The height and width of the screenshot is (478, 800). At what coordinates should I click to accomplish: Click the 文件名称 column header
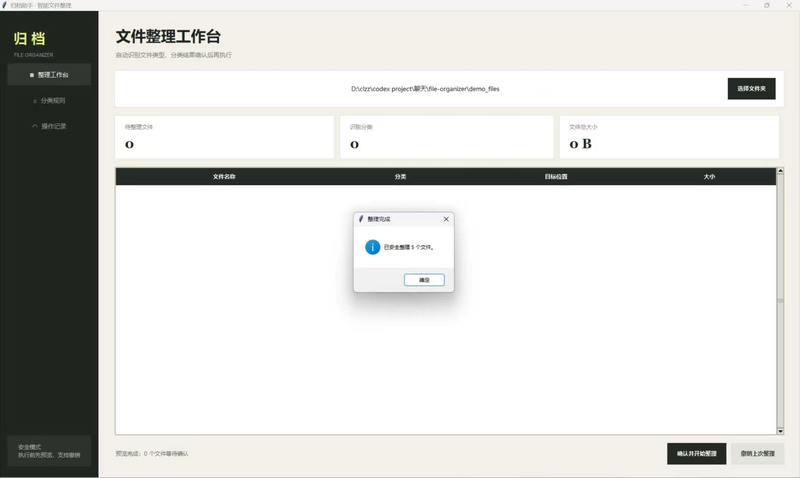224,177
